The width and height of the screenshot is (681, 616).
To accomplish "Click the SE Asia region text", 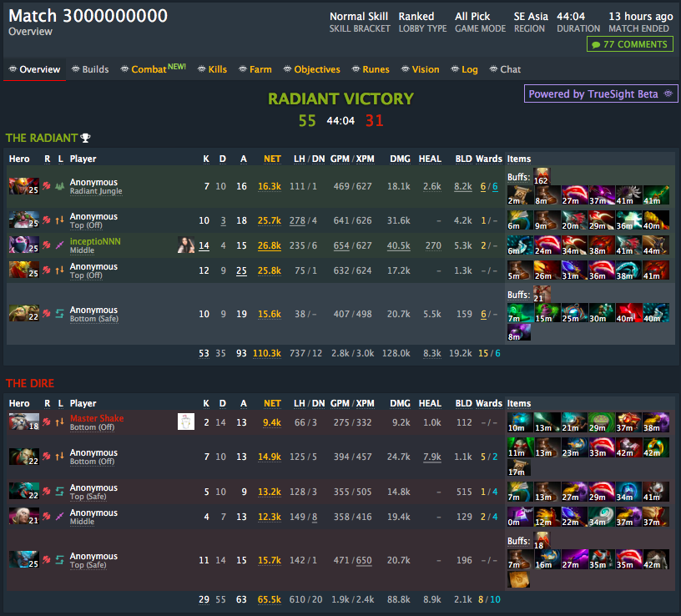I will coord(531,17).
